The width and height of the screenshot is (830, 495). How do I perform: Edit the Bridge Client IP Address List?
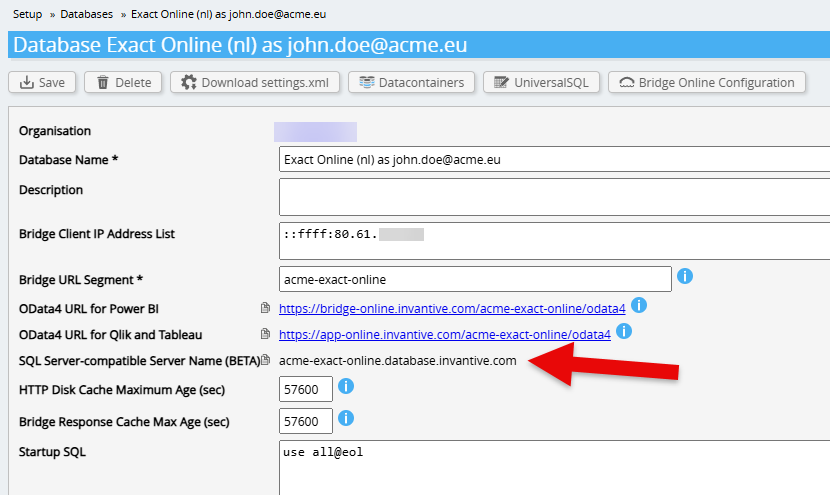[554, 241]
